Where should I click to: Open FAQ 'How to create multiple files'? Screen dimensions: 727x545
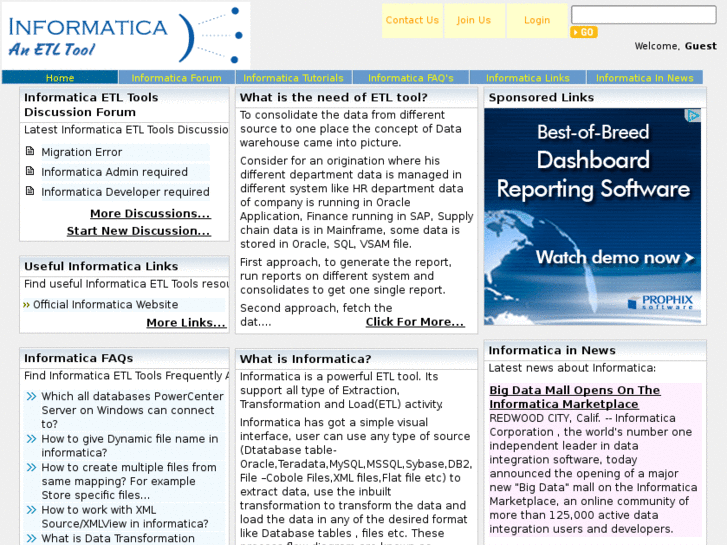(129, 481)
